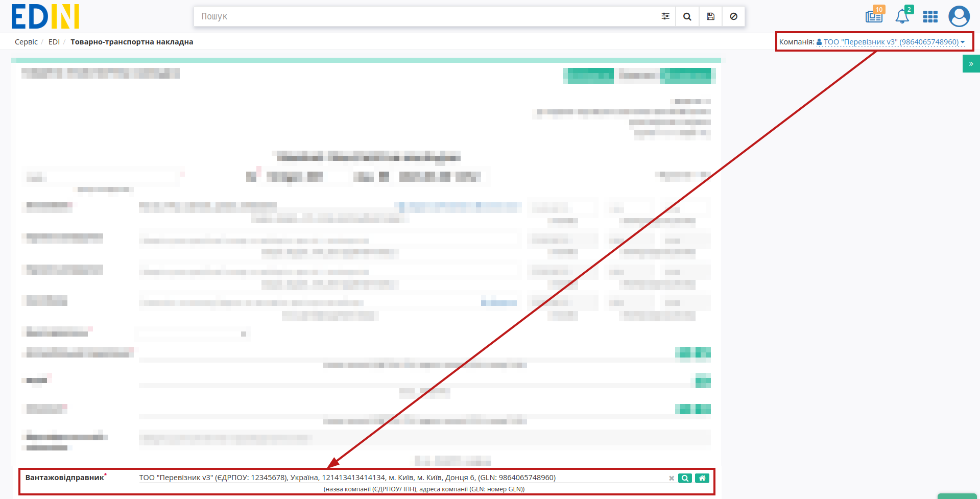Open the news icon with 10 badge
This screenshot has height=499, width=980.
click(874, 15)
